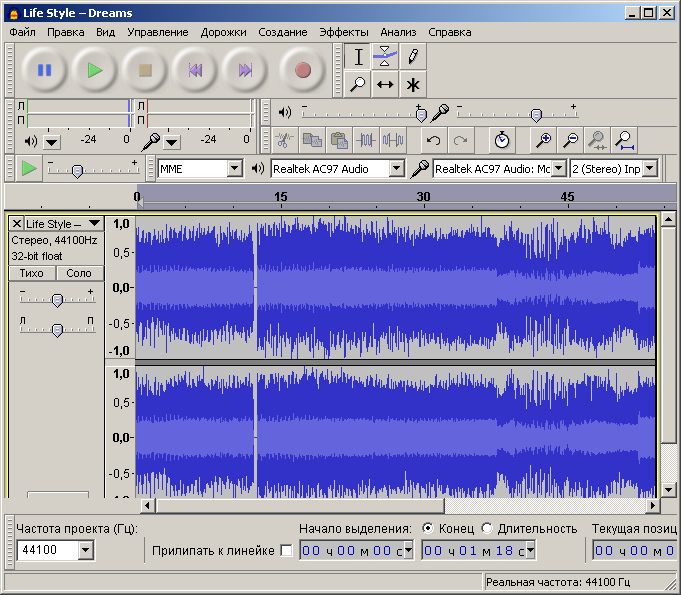The image size is (681, 595).
Task: Open the selection start time format dropdown
Action: click(408, 551)
